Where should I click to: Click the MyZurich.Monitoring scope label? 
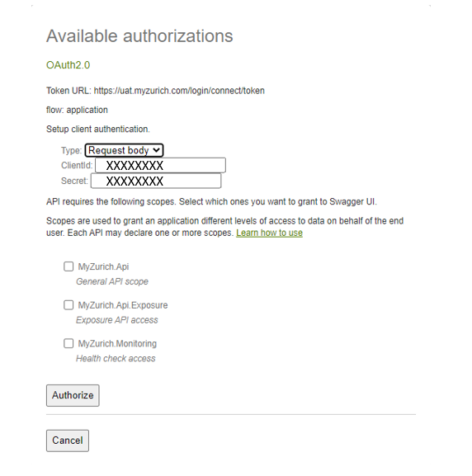117,344
